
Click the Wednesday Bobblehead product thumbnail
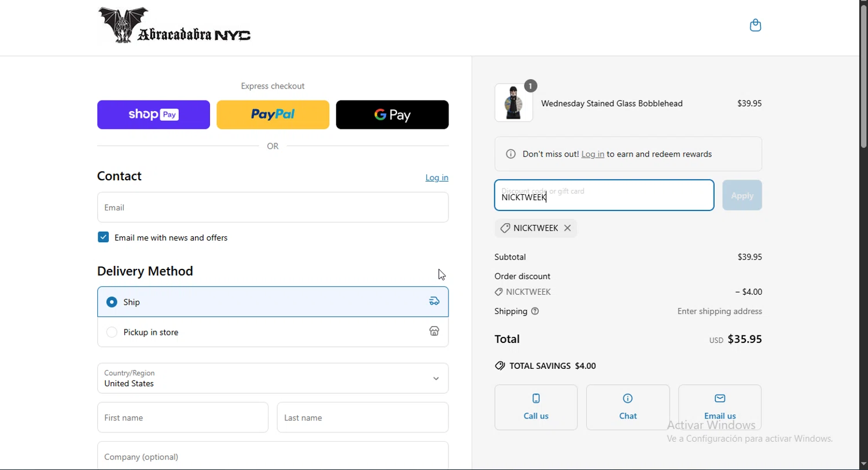514,103
